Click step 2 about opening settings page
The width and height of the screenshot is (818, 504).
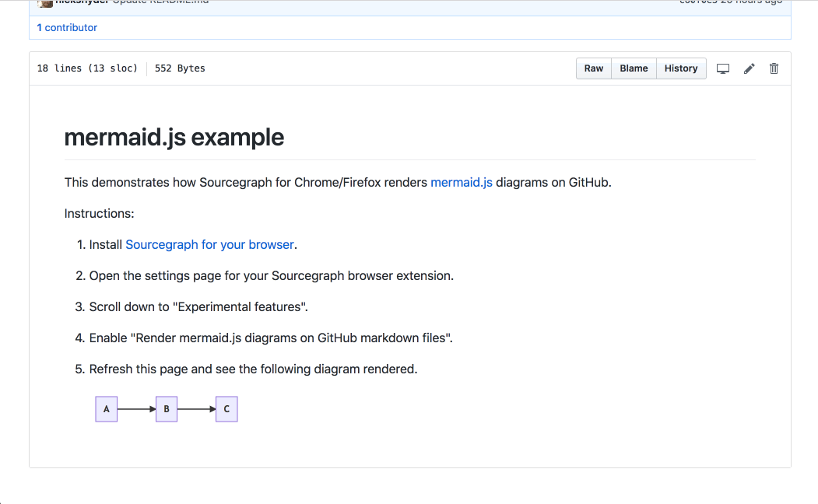[272, 275]
